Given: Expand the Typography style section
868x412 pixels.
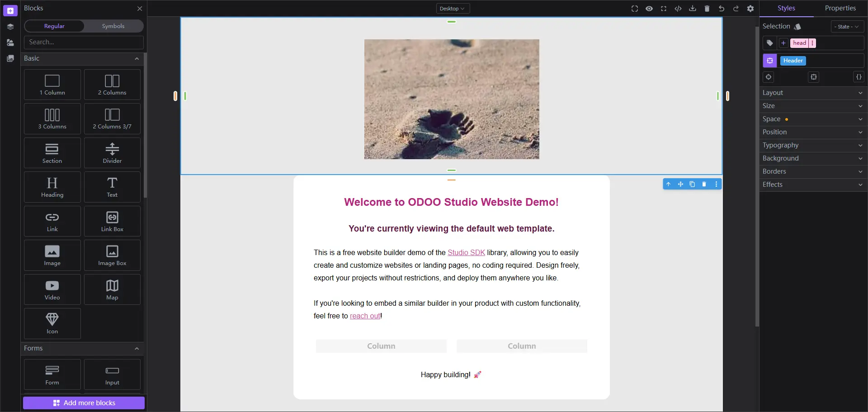Looking at the screenshot, I should click(x=813, y=145).
